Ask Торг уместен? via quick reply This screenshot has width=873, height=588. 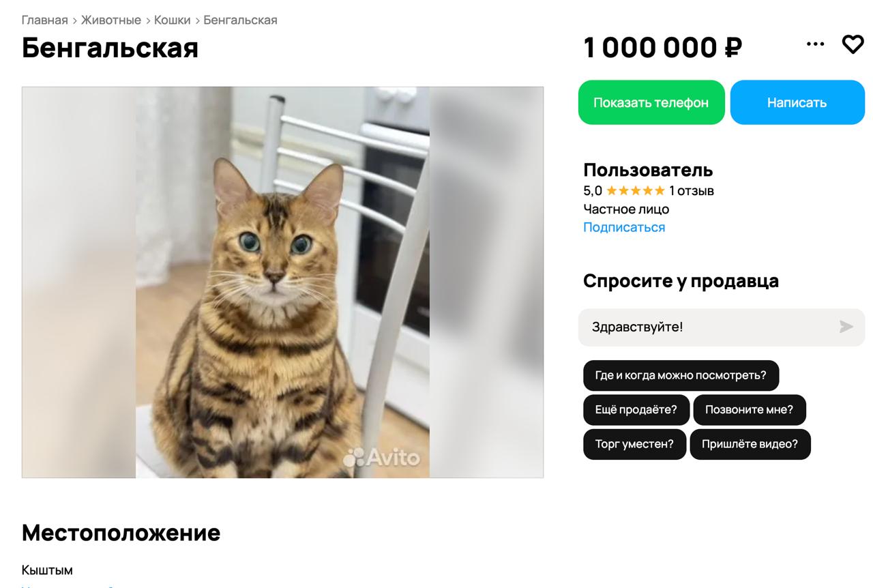pos(634,444)
